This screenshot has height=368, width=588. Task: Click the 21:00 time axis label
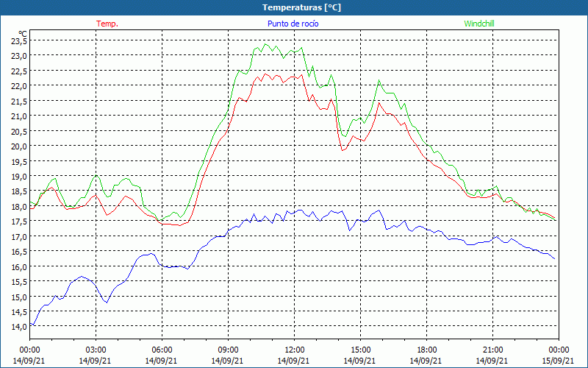(x=492, y=350)
